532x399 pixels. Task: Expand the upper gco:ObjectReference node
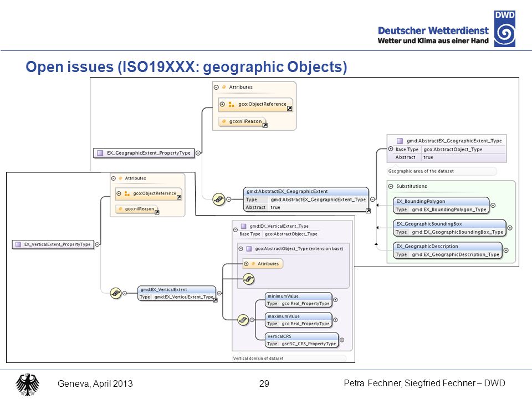tap(222, 104)
